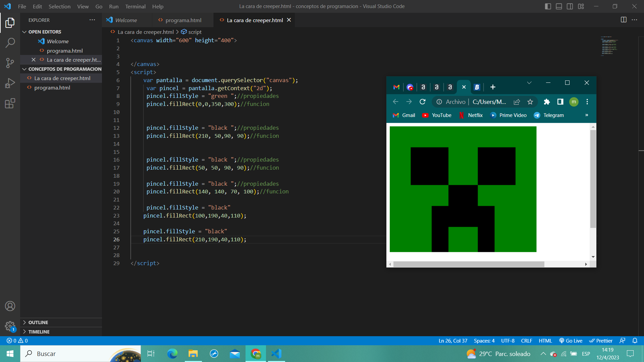Click the Ln 26, Col 37 status item
Image resolution: width=644 pixels, height=362 pixels.
[453, 341]
